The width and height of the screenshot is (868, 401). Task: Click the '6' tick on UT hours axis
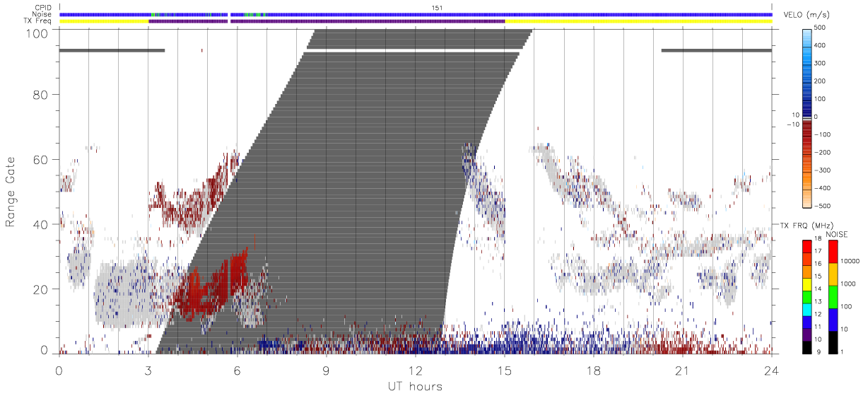237,370
